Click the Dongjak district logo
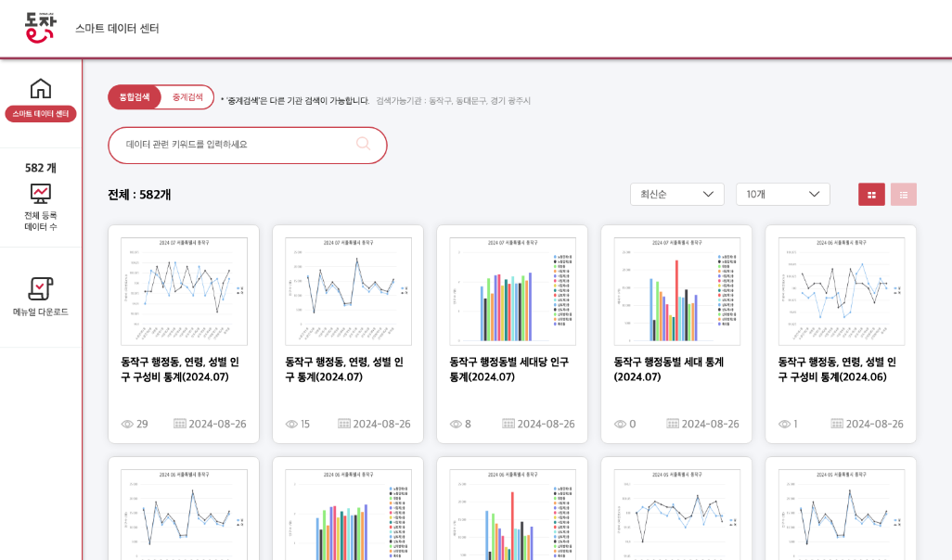952x560 pixels. pyautogui.click(x=40, y=28)
